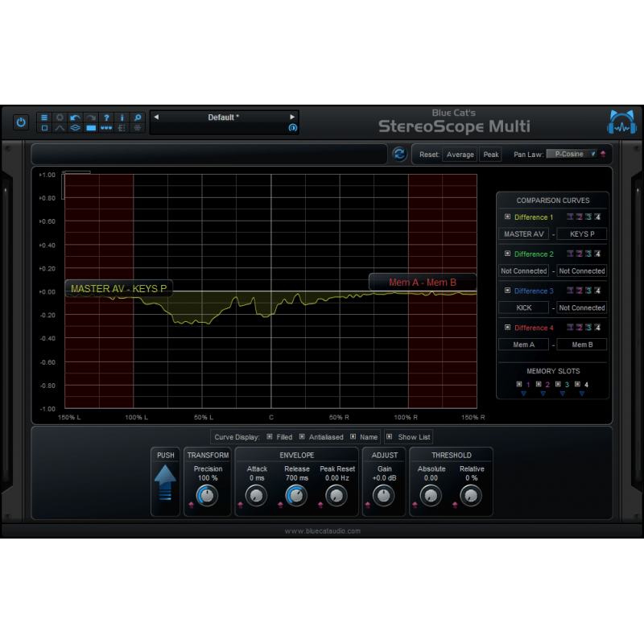Screen dimensions: 644x644
Task: Click the refresh icon next to the graph
Action: tap(400, 154)
